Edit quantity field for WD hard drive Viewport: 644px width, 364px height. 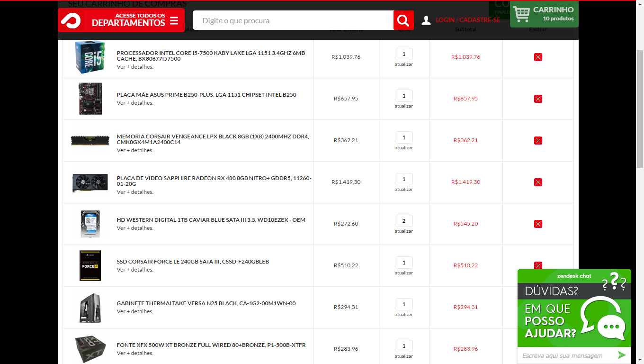click(404, 221)
